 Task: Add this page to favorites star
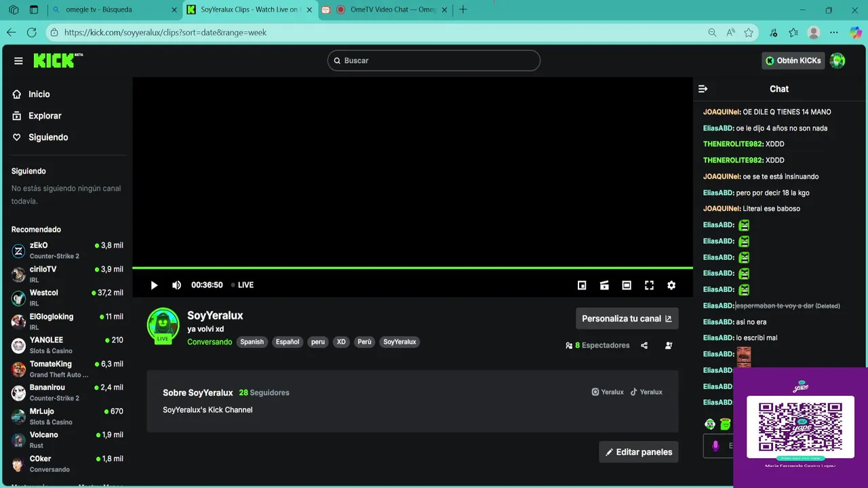(x=749, y=33)
